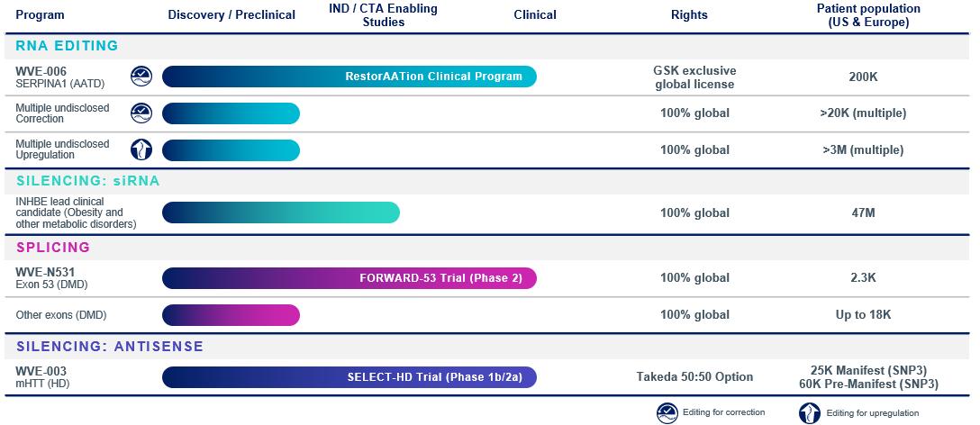980x425 pixels.
Task: Select the SILENCING: siRNA section header
Action: 87,180
